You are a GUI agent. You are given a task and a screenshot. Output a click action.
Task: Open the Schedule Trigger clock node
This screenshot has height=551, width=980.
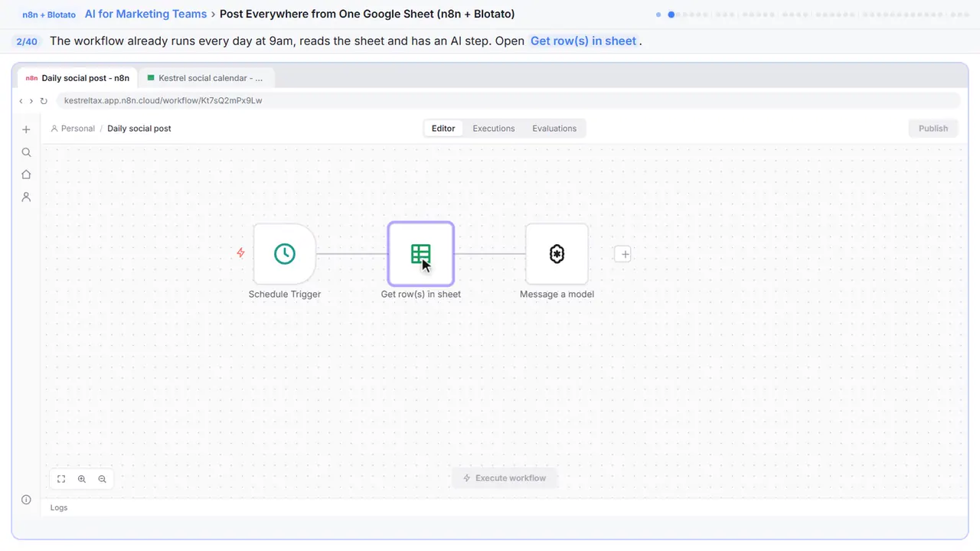pyautogui.click(x=285, y=254)
